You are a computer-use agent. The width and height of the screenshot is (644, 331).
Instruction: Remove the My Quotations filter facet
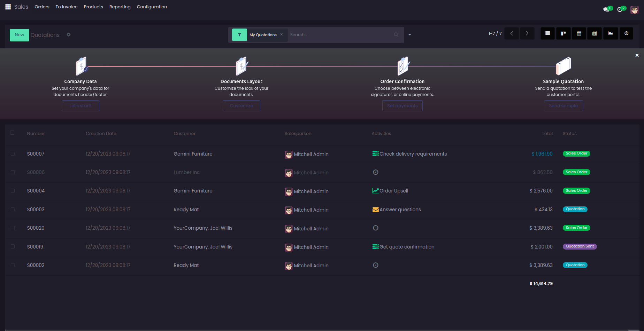click(x=282, y=34)
